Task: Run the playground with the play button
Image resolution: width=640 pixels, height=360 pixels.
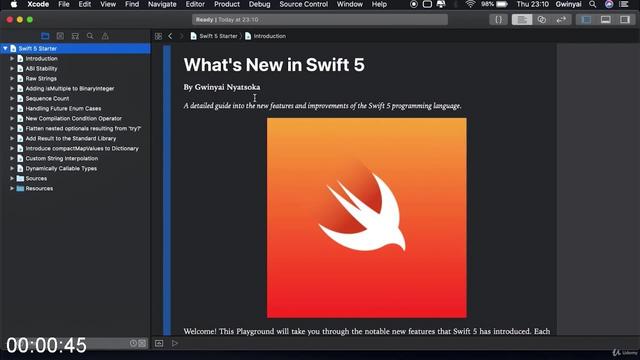Action: tap(175, 343)
